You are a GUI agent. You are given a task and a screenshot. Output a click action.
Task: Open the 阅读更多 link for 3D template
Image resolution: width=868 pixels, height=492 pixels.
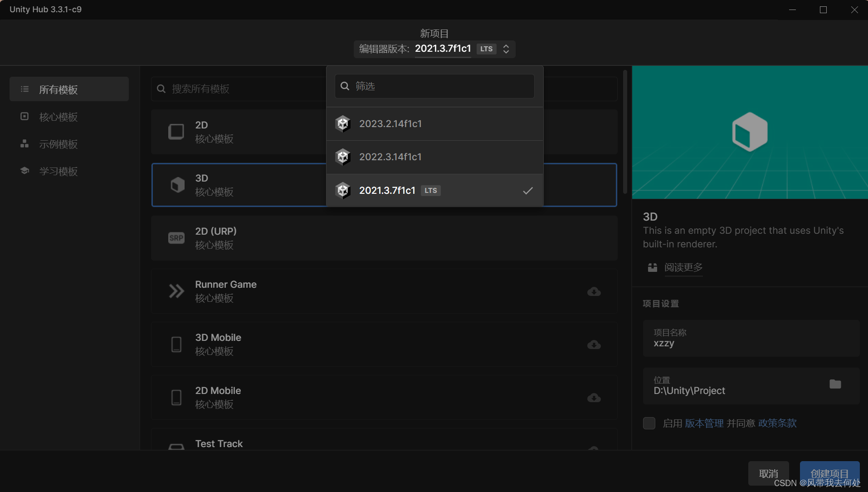point(683,268)
